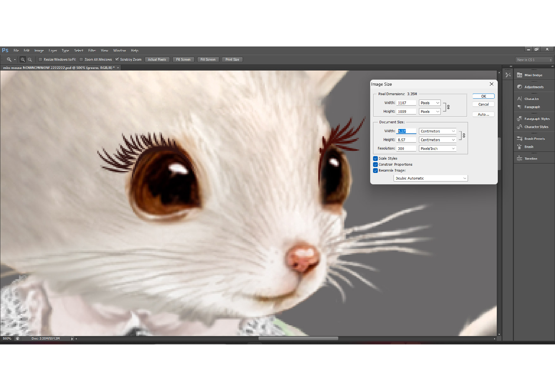The width and height of the screenshot is (555, 392).
Task: Open the Layer menu
Action: 53,51
